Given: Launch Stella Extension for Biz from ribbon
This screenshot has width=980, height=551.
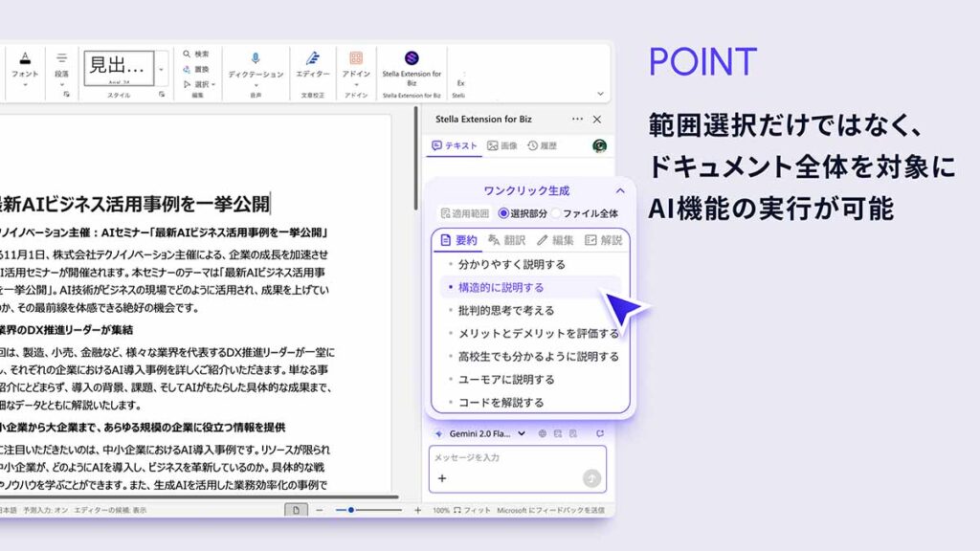Looking at the screenshot, I should tap(412, 68).
